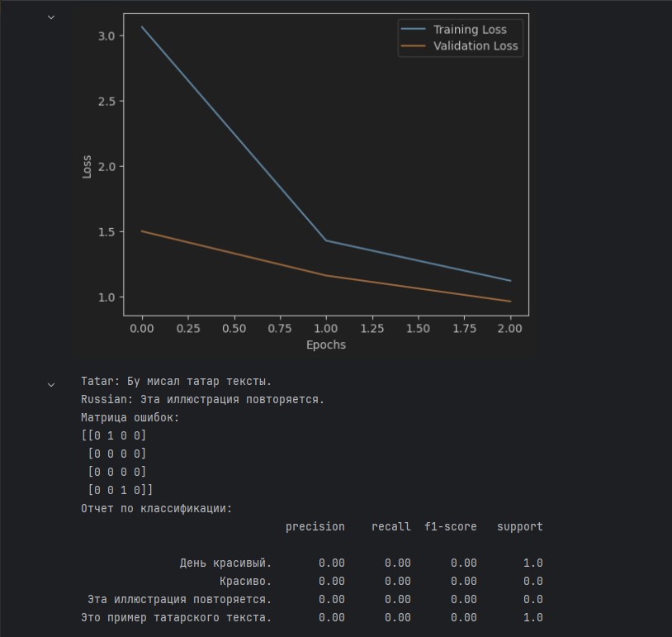This screenshot has height=637, width=672.
Task: Click the 'Красиво.' row label
Action: (x=245, y=582)
